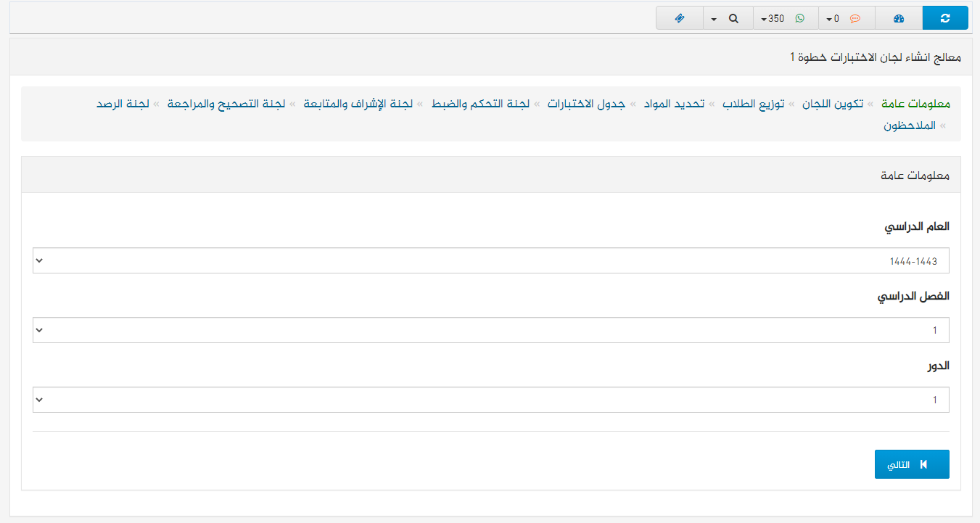Viewport: 980px width, 523px height.
Task: Click the التالي next button
Action: click(x=911, y=464)
